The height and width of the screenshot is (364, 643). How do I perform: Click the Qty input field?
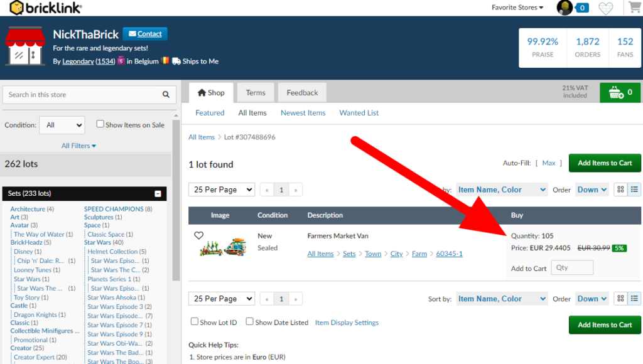(x=571, y=268)
